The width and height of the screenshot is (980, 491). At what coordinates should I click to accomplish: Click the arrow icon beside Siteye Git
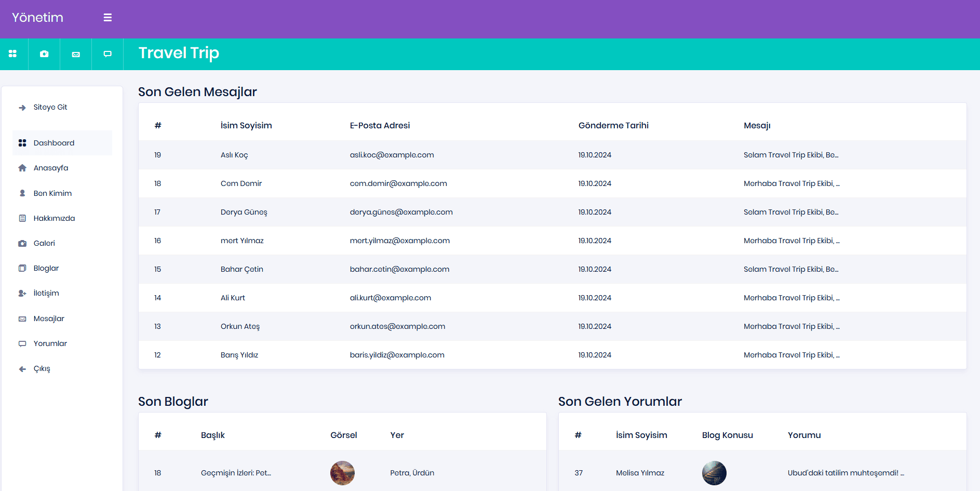click(22, 108)
